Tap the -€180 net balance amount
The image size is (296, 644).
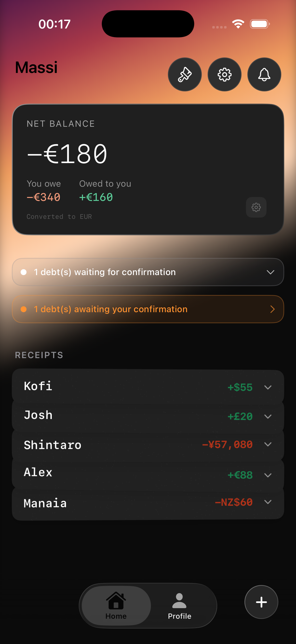tap(67, 154)
